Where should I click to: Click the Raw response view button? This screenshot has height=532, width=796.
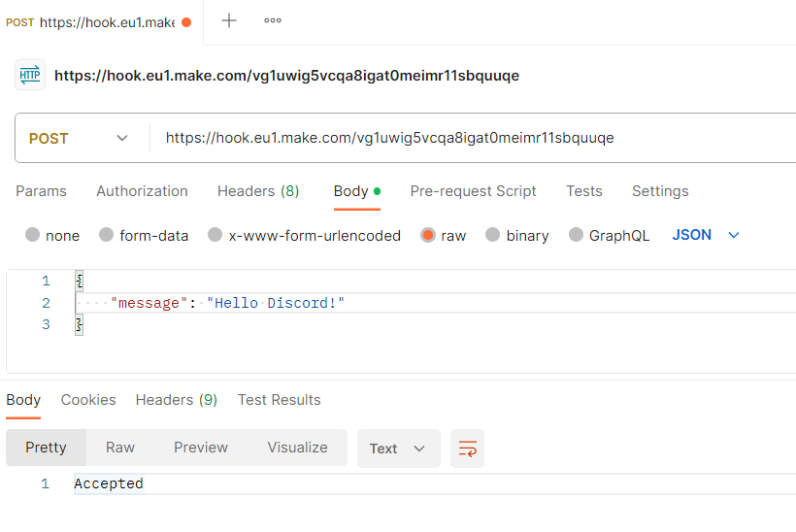pyautogui.click(x=120, y=448)
